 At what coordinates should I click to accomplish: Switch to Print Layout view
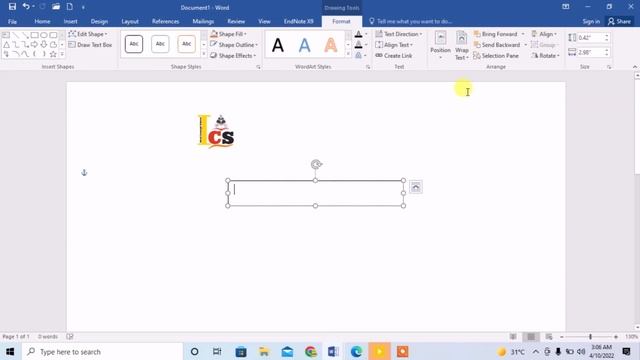pos(531,337)
